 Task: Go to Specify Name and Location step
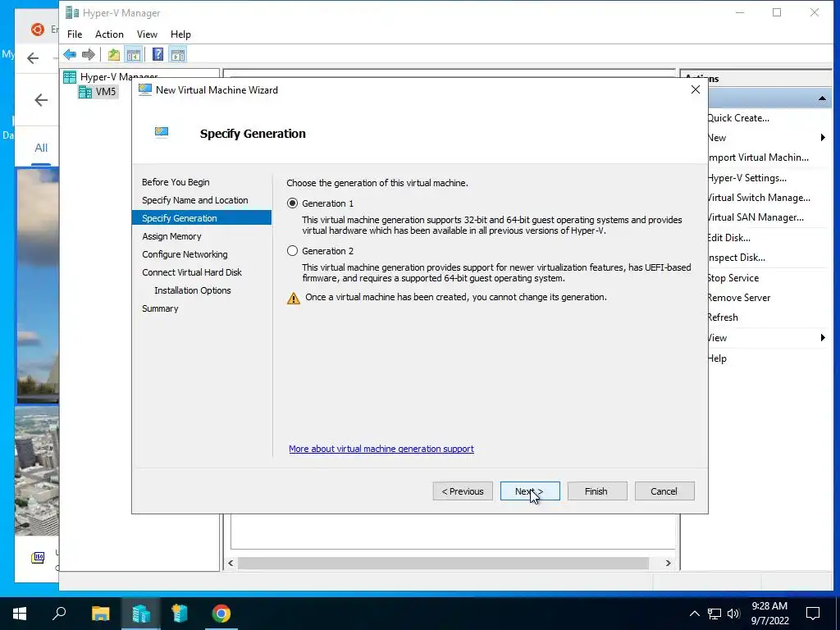coord(195,200)
